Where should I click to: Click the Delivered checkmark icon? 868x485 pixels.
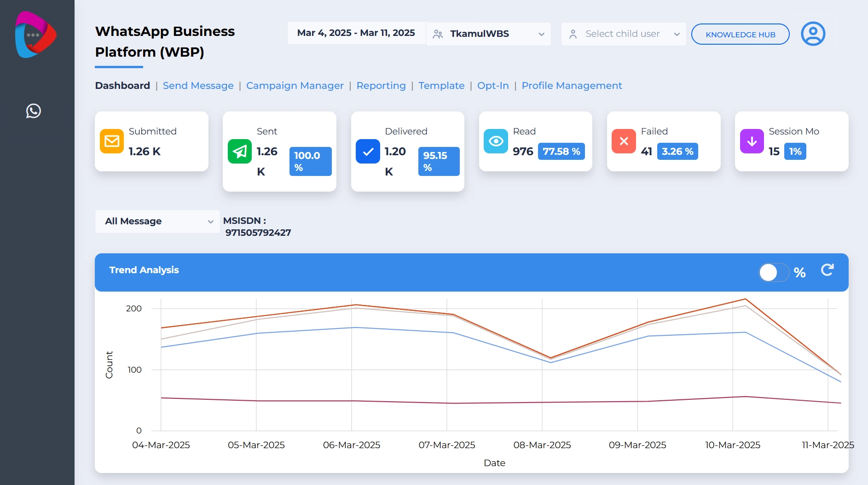[x=368, y=151]
